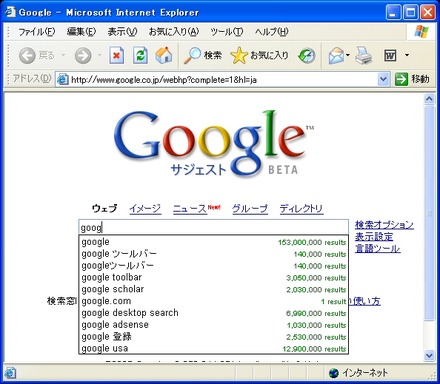Screen dimensions: 440x384
Task: Click the vertical scrollbar thumb
Action: point(429,213)
